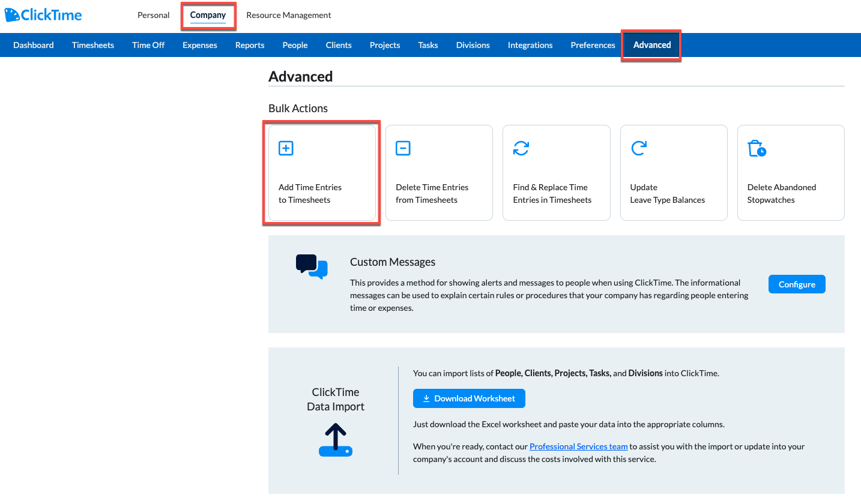Viewport: 861px width, 504px height.
Task: Click the Configure button for Custom Messages
Action: (797, 284)
